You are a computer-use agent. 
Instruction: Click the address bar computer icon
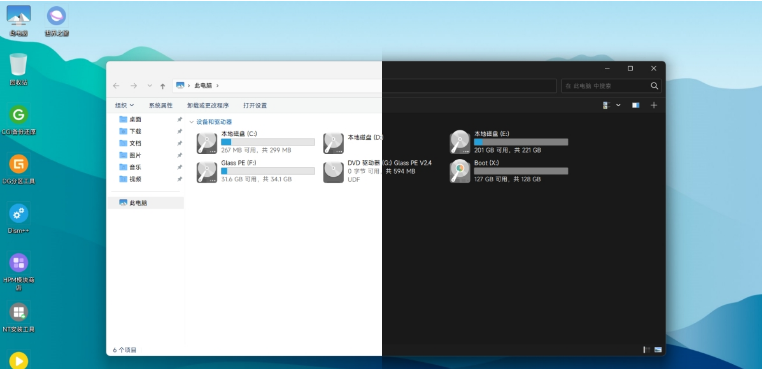tap(180, 85)
